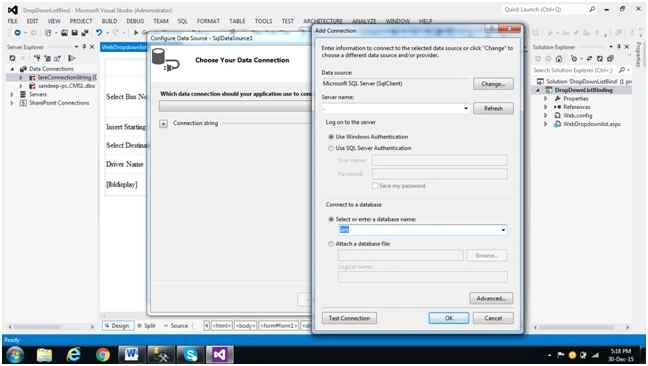Switch to Microsoft Word in the taskbar
This screenshot has width=648, height=366.
131,355
